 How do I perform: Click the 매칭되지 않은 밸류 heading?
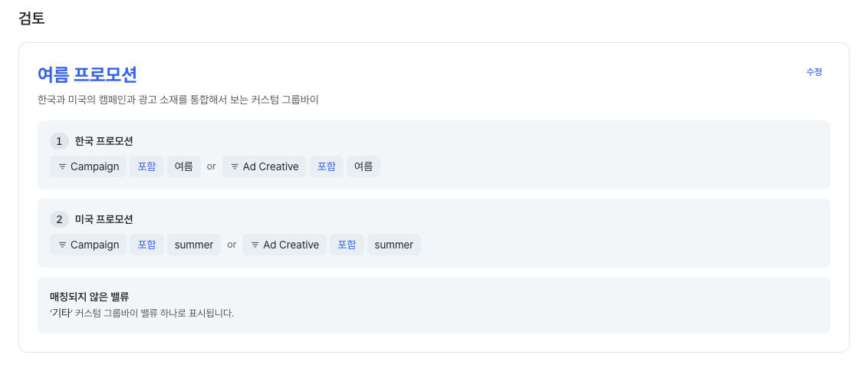pyautogui.click(x=90, y=298)
